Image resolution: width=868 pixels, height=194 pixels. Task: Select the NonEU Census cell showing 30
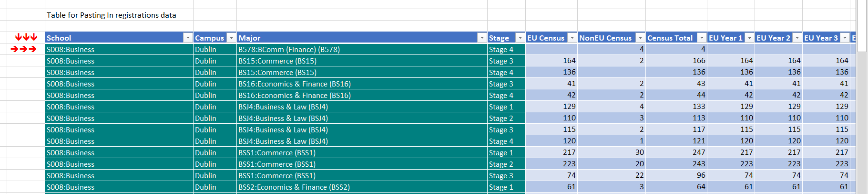coord(639,152)
